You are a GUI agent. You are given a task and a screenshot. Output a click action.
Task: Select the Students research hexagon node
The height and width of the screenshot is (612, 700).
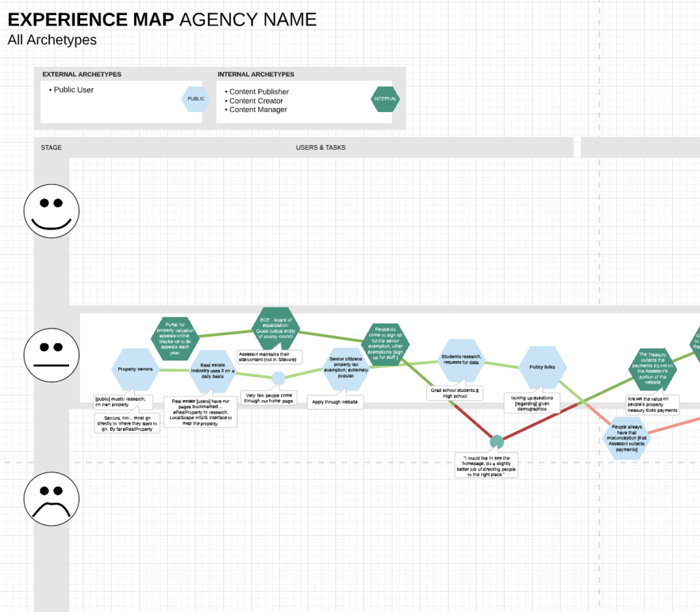pyautogui.click(x=461, y=360)
